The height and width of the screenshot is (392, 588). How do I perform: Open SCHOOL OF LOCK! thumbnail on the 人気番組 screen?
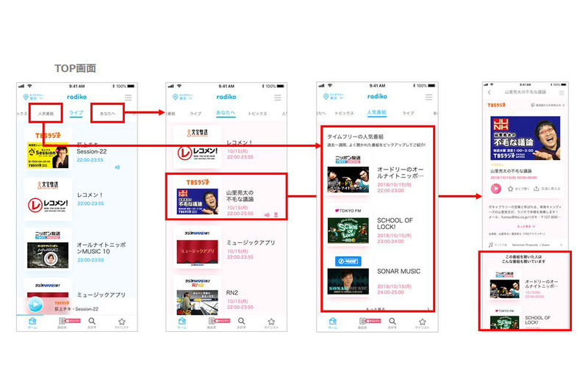pyautogui.click(x=348, y=231)
